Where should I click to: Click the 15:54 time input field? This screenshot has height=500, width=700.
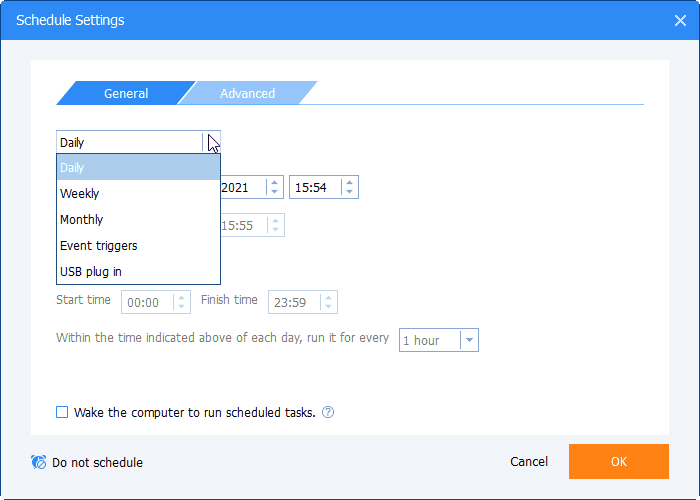314,187
